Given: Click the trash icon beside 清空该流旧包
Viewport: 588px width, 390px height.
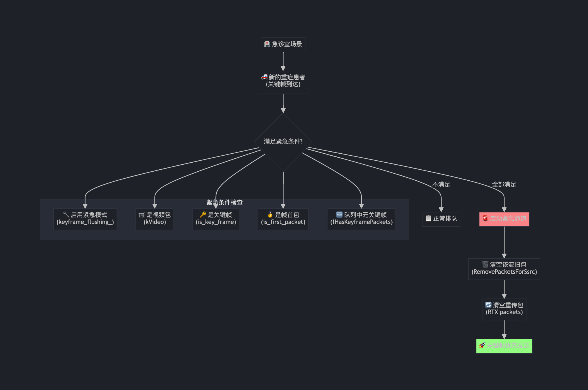Looking at the screenshot, I should click(485, 265).
